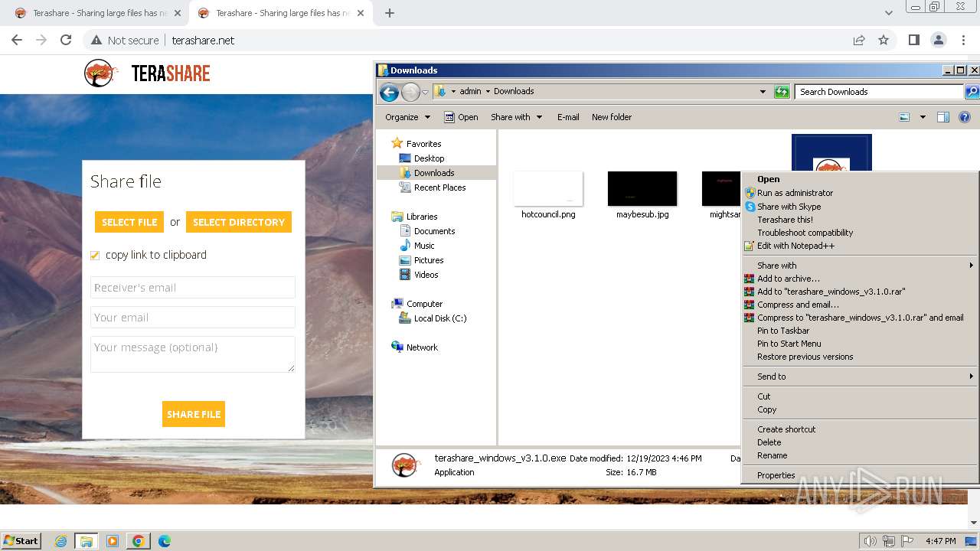
Task: Refresh the Downloads folder view
Action: [782, 92]
